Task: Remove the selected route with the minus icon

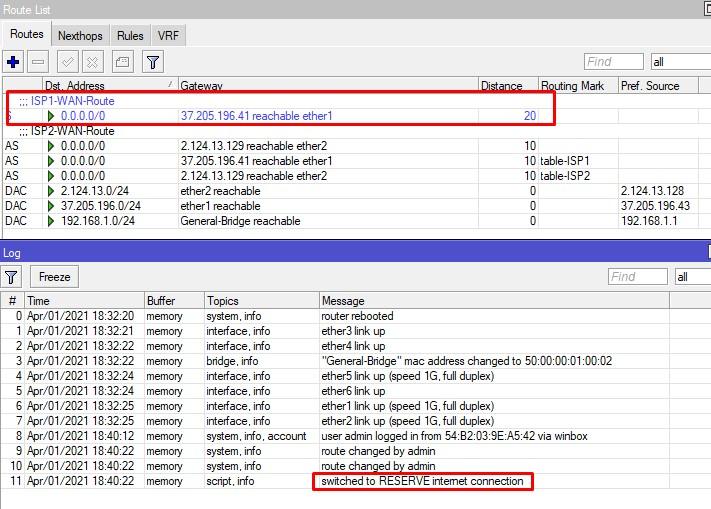Action: point(38,62)
